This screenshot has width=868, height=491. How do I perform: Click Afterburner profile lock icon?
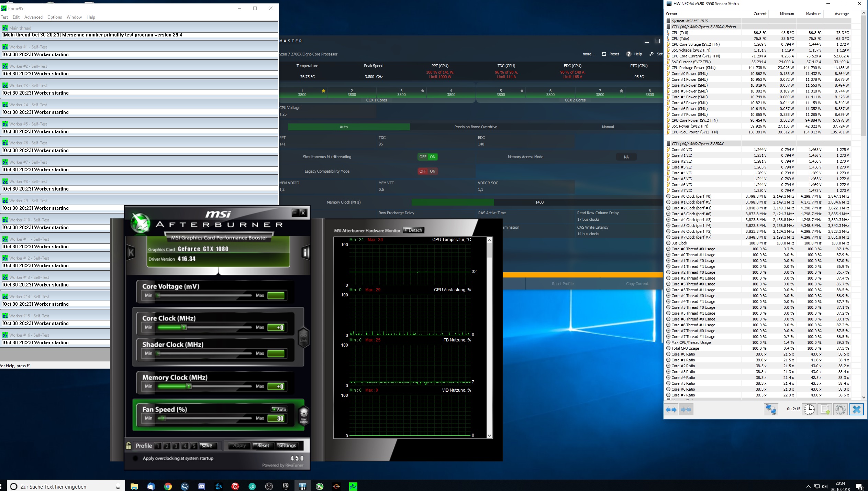pyautogui.click(x=129, y=446)
